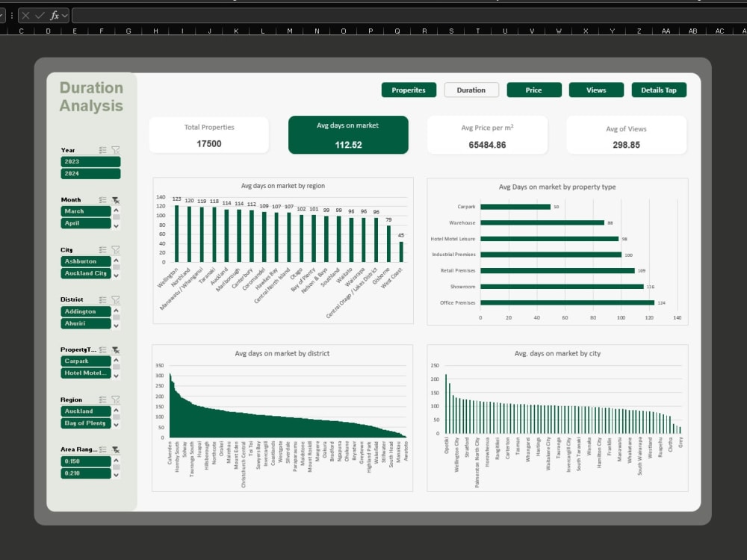
Task: Switch to Price tab
Action: pos(534,90)
